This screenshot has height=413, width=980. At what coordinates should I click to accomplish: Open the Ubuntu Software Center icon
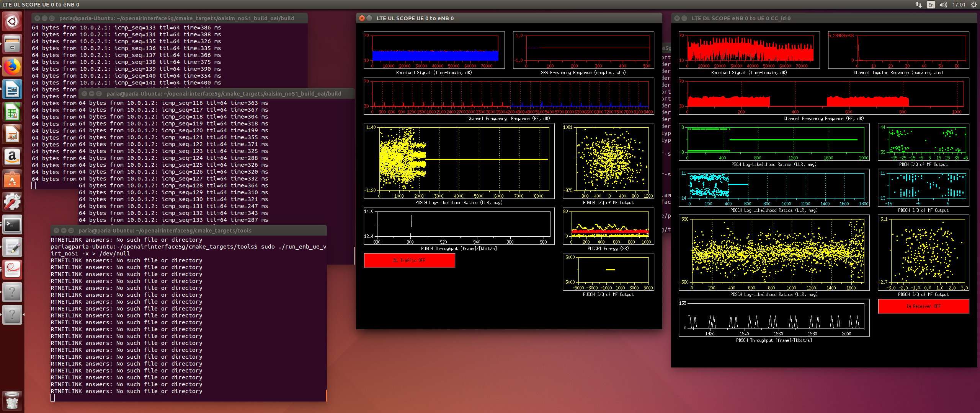pyautogui.click(x=12, y=180)
